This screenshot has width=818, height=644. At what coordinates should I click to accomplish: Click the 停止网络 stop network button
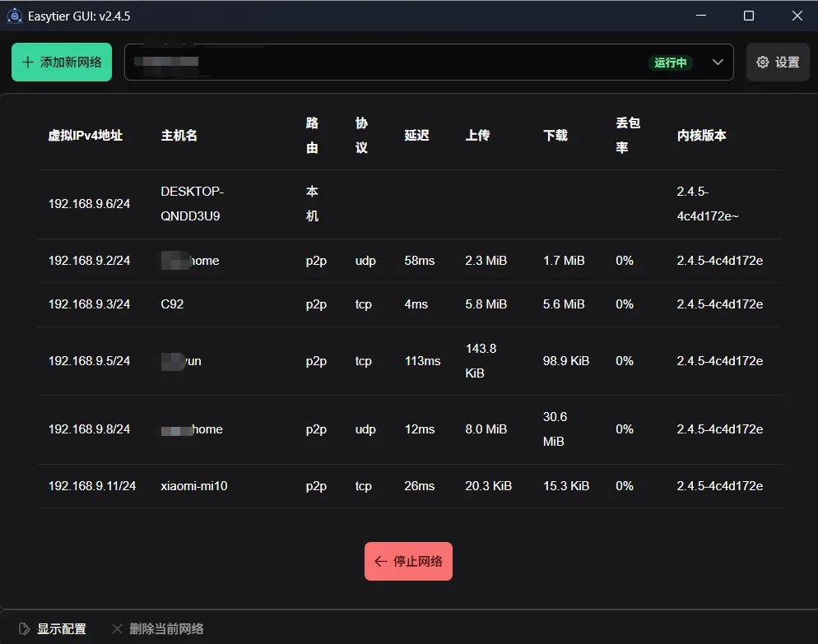[x=408, y=561]
